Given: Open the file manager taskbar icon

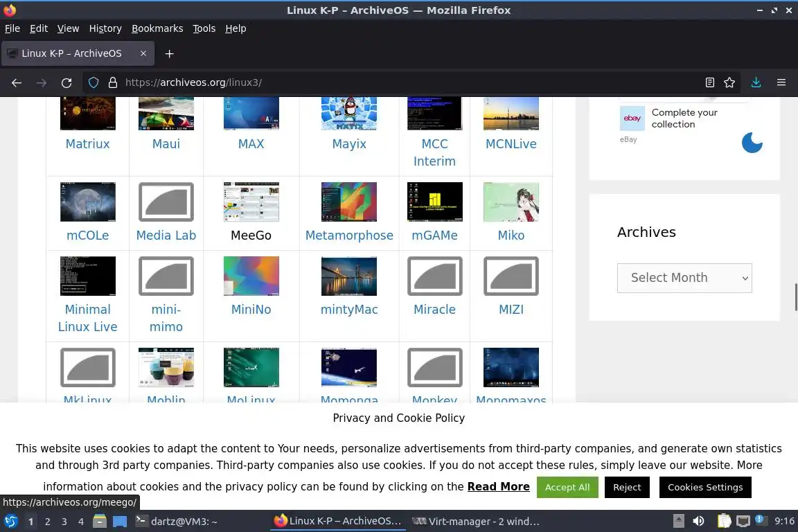Looking at the screenshot, I should pyautogui.click(x=100, y=522).
